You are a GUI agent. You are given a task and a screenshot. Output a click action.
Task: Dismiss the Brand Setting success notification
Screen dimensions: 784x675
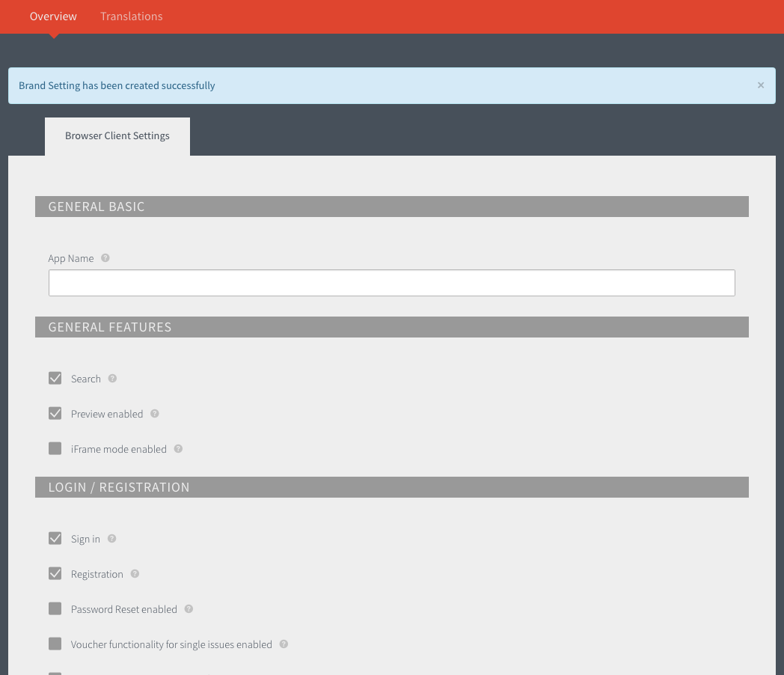tap(761, 85)
